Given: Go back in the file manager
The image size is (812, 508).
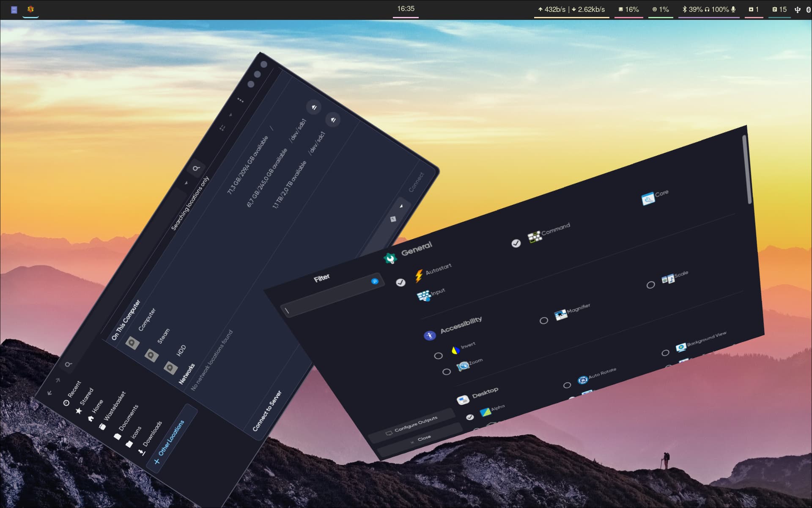Looking at the screenshot, I should (x=50, y=393).
